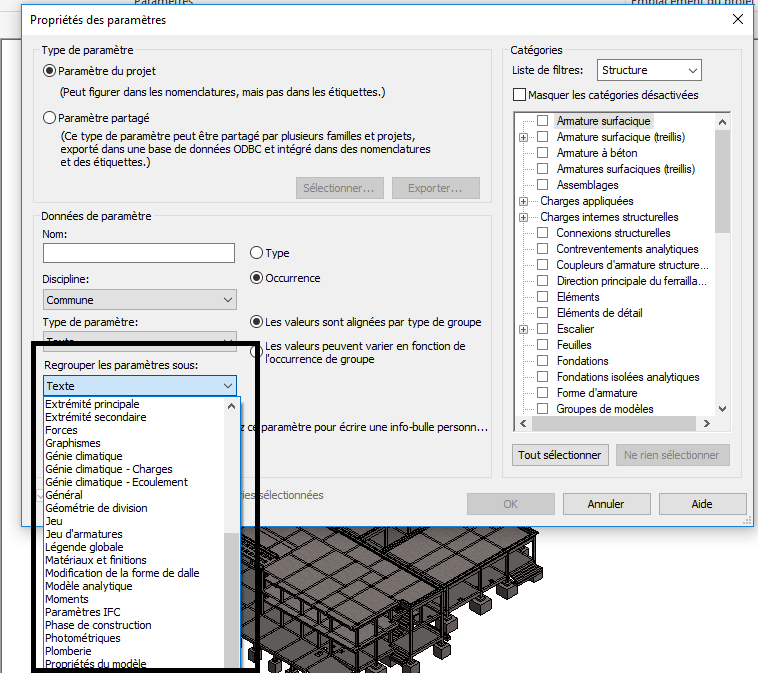
Task: Check the Armature à béton category
Action: click(542, 153)
